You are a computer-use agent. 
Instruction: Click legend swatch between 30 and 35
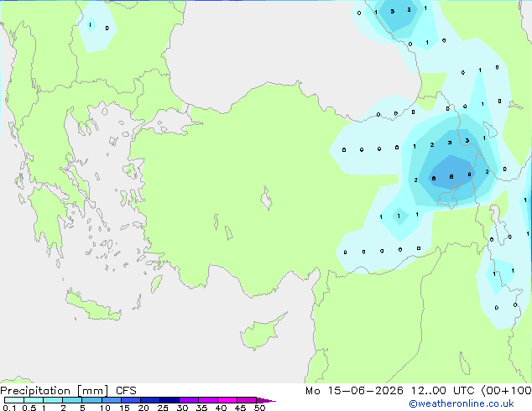click(x=188, y=400)
